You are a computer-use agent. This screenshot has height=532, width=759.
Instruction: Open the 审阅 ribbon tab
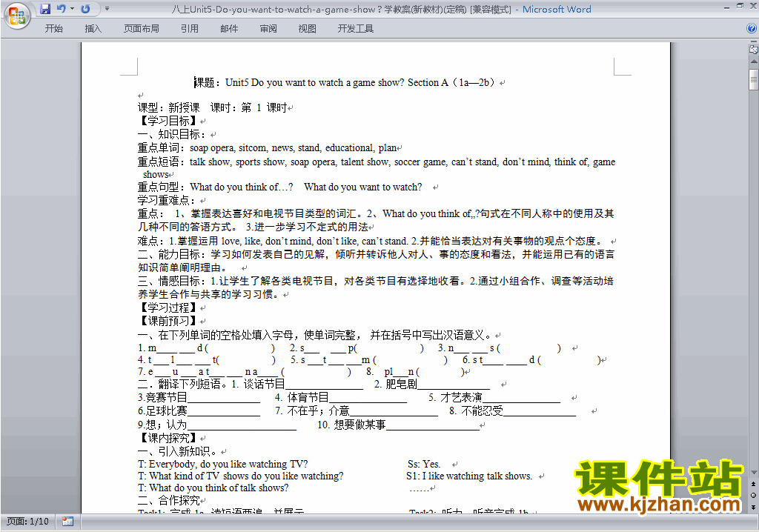pos(268,29)
